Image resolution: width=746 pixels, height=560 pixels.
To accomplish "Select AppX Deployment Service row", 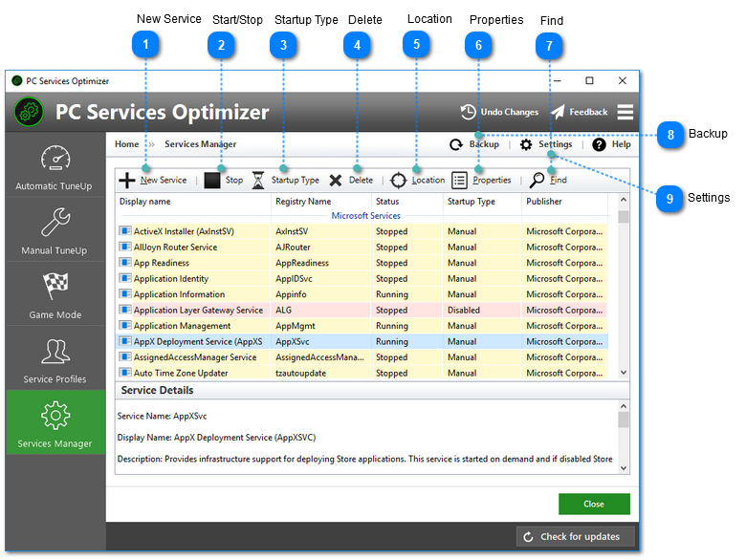I will 362,341.
